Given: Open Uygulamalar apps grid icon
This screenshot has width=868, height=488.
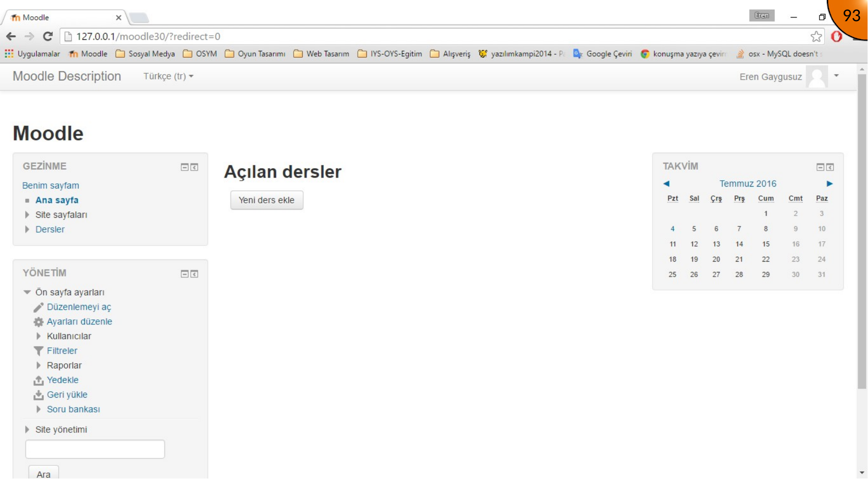Looking at the screenshot, I should pos(9,54).
